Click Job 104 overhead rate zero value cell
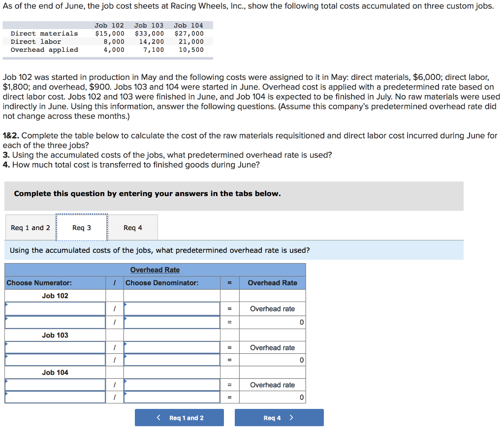 pyautogui.click(x=272, y=398)
